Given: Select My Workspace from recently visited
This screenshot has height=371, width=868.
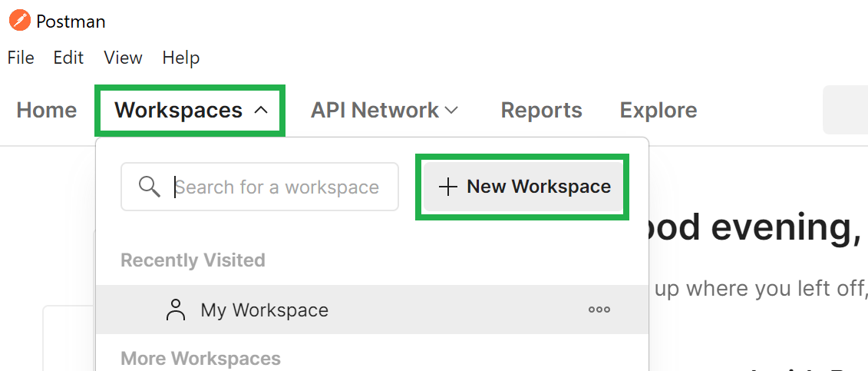Looking at the screenshot, I should [x=372, y=310].
